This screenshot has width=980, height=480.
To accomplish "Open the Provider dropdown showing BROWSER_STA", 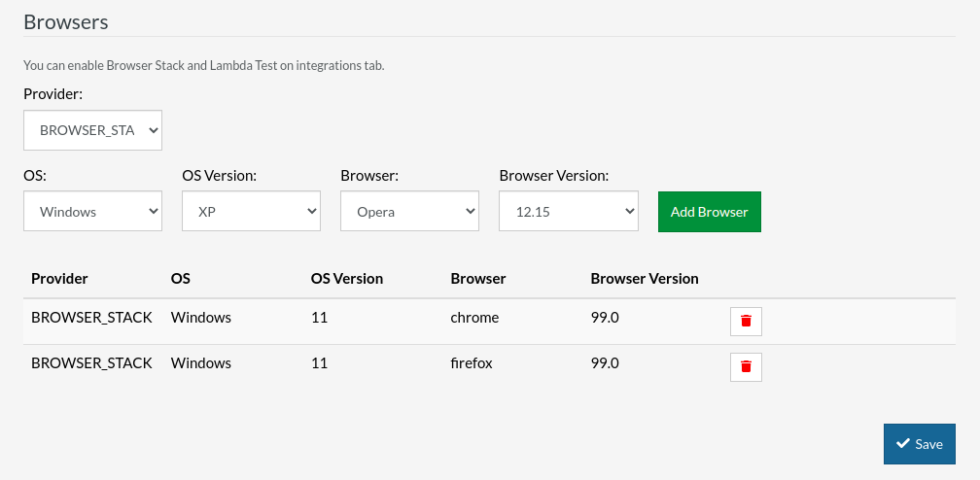I will pos(92,130).
